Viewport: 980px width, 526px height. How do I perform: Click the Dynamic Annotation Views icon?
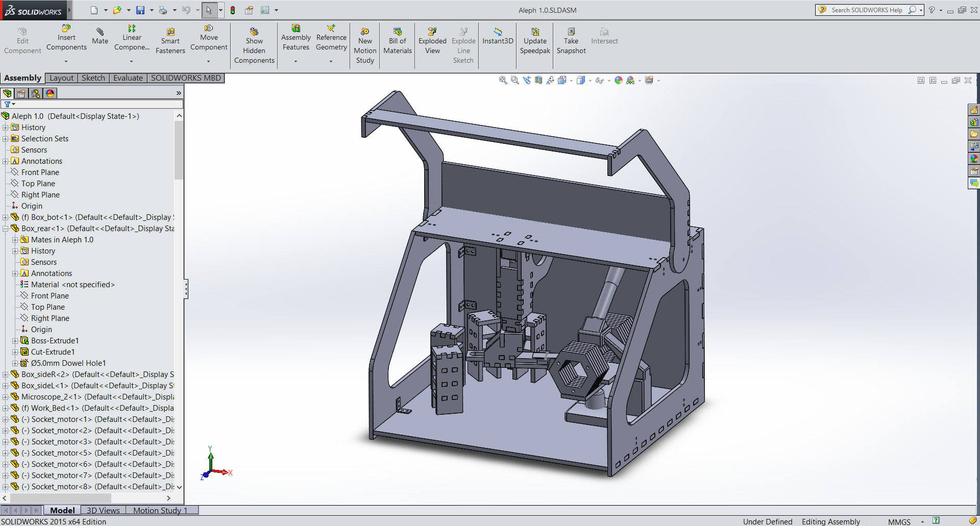coord(550,80)
